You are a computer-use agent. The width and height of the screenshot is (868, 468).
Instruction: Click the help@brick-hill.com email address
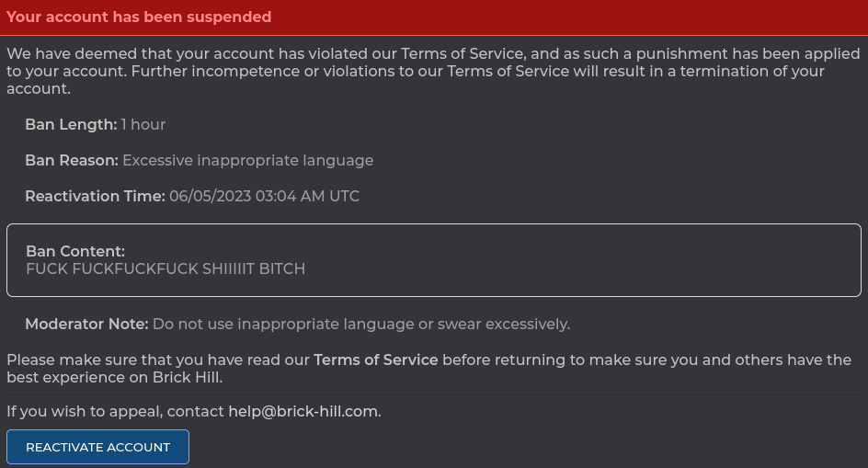tap(303, 411)
